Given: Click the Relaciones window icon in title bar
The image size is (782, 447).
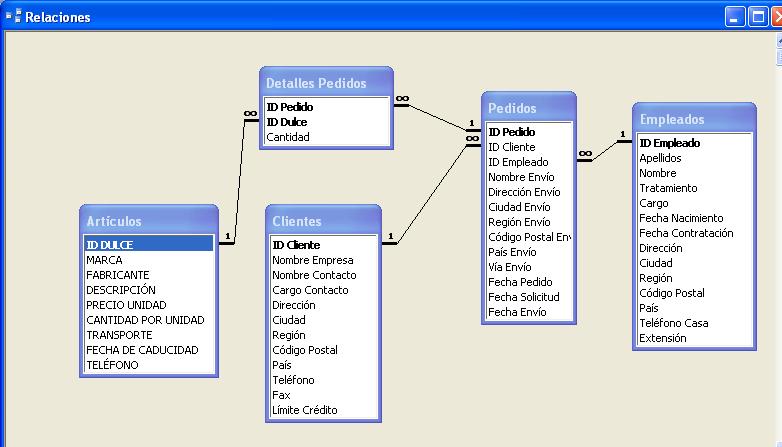Looking at the screenshot, I should click(x=13, y=16).
